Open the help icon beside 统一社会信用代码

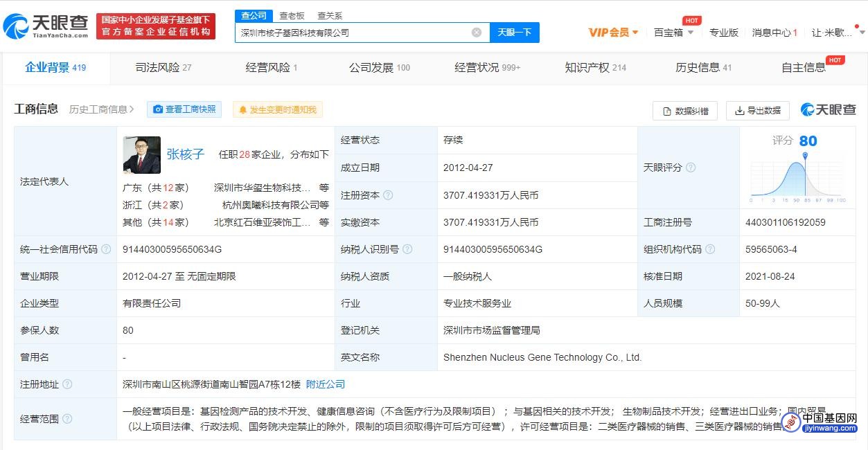(106, 249)
